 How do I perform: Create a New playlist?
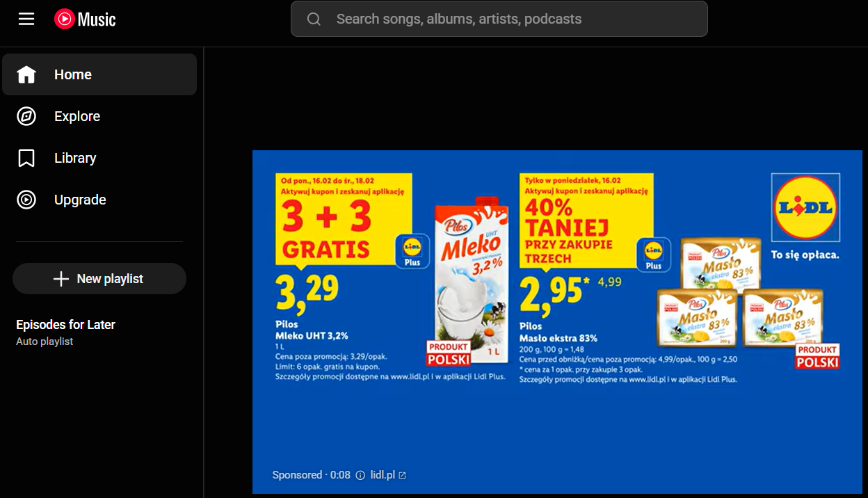pyautogui.click(x=99, y=279)
